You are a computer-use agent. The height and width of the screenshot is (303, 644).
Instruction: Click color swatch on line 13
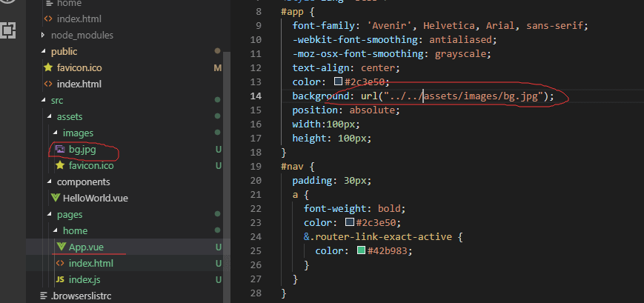click(339, 82)
